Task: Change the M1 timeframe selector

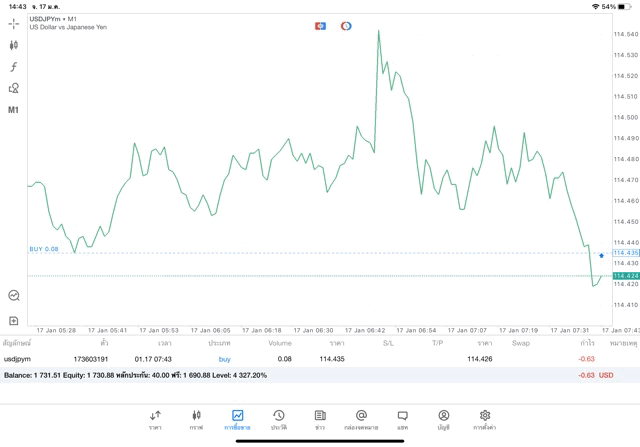Action: point(13,110)
